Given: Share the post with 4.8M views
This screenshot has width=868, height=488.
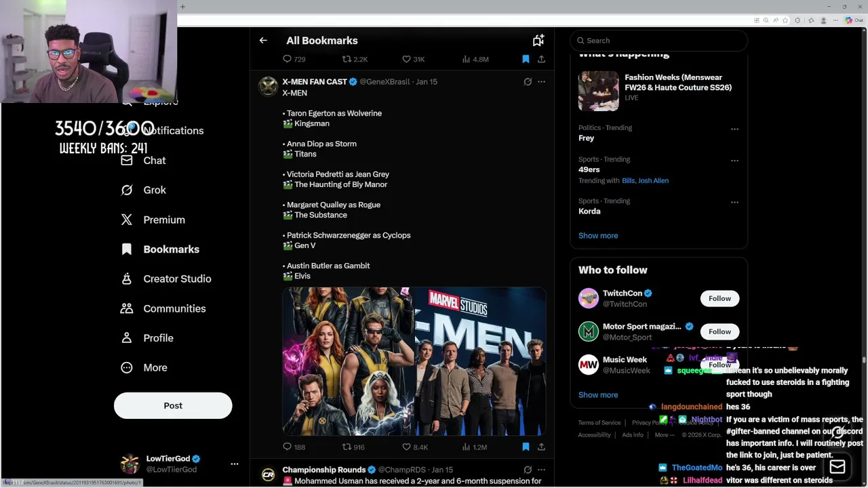Looking at the screenshot, I should [x=541, y=59].
